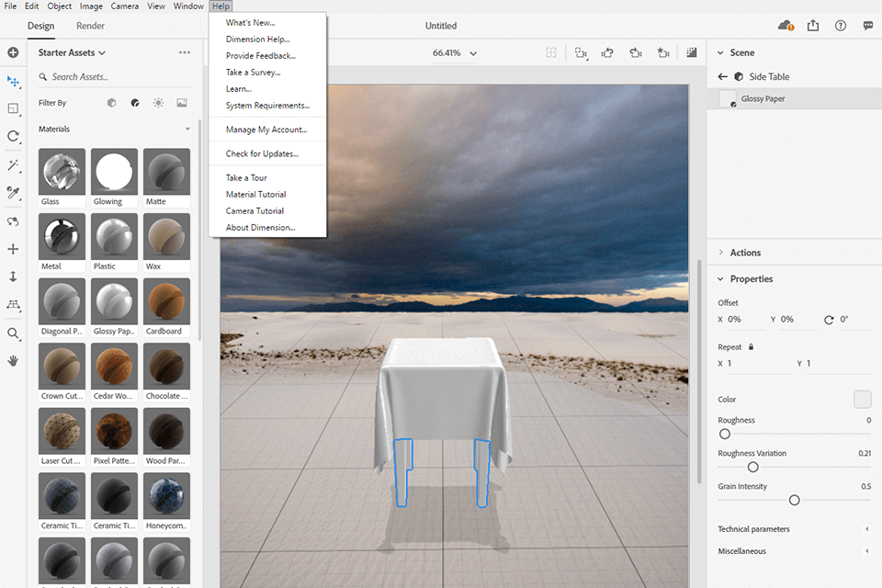Filter assets by materials icon

point(135,103)
